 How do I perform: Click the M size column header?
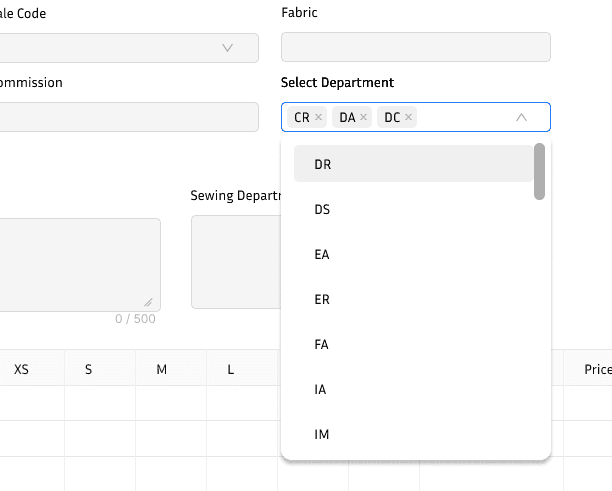161,369
